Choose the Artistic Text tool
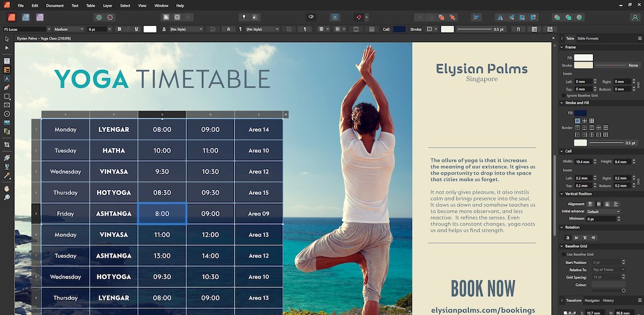This screenshot has height=315, width=644. tap(7, 79)
